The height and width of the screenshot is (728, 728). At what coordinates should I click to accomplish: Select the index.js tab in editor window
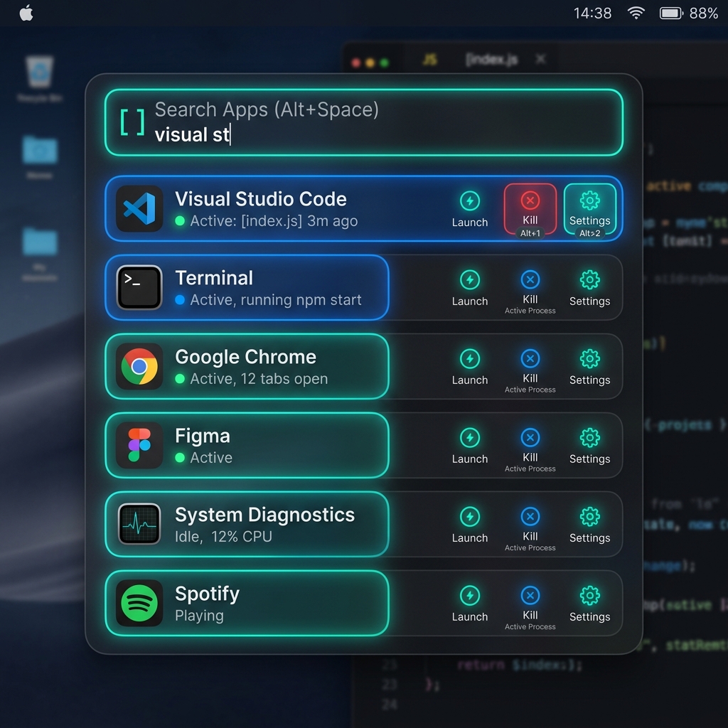492,60
